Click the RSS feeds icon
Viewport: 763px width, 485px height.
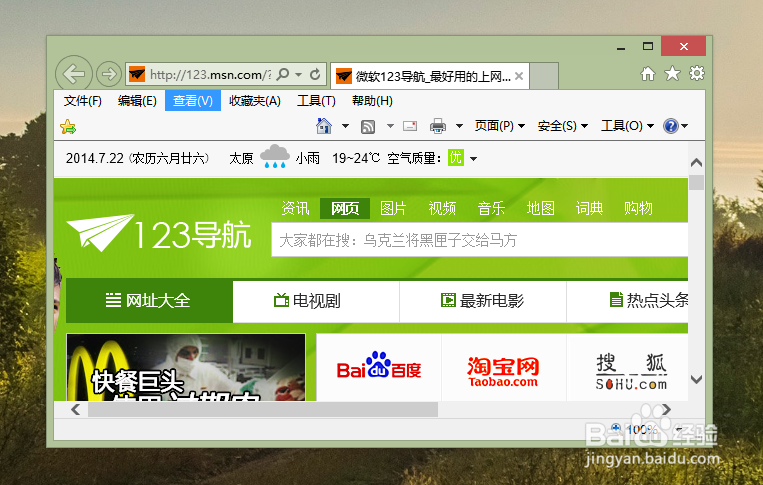[x=368, y=126]
